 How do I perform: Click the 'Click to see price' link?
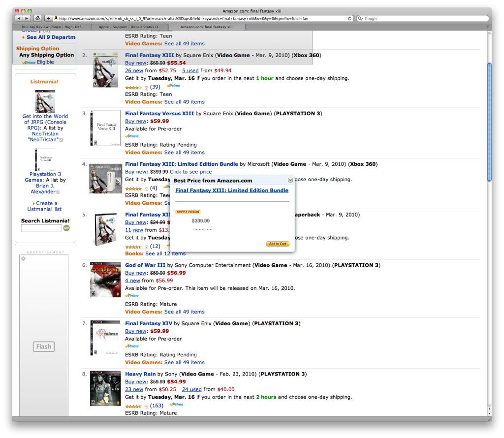click(190, 172)
